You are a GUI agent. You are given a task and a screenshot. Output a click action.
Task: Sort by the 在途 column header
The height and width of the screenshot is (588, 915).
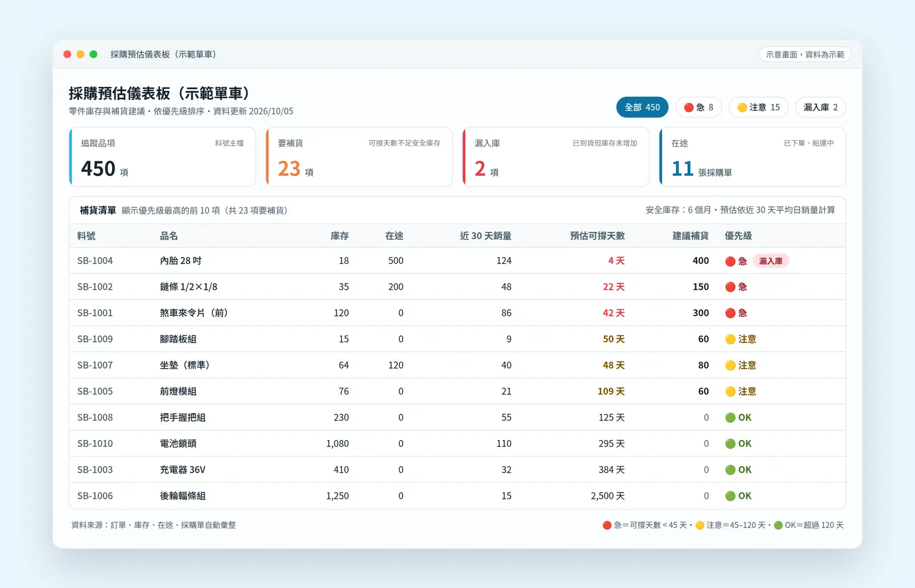pyautogui.click(x=394, y=236)
